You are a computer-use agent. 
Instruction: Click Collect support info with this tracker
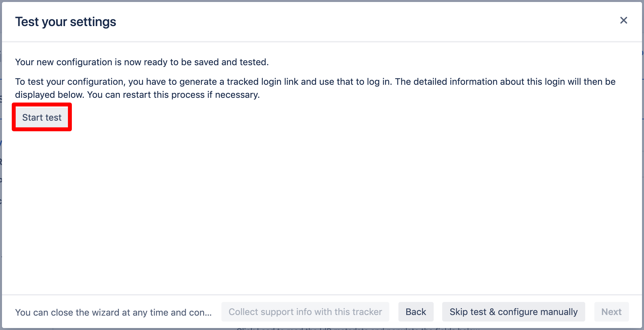(305, 312)
